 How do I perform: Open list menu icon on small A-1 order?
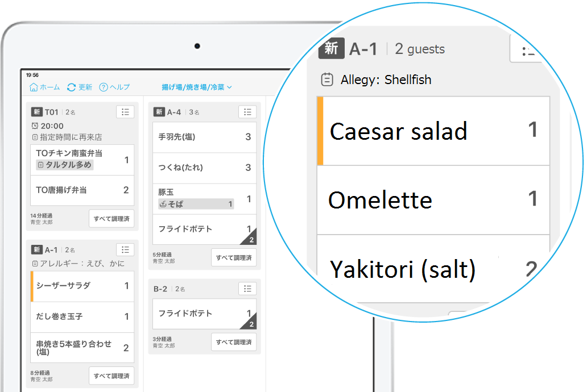(x=125, y=249)
